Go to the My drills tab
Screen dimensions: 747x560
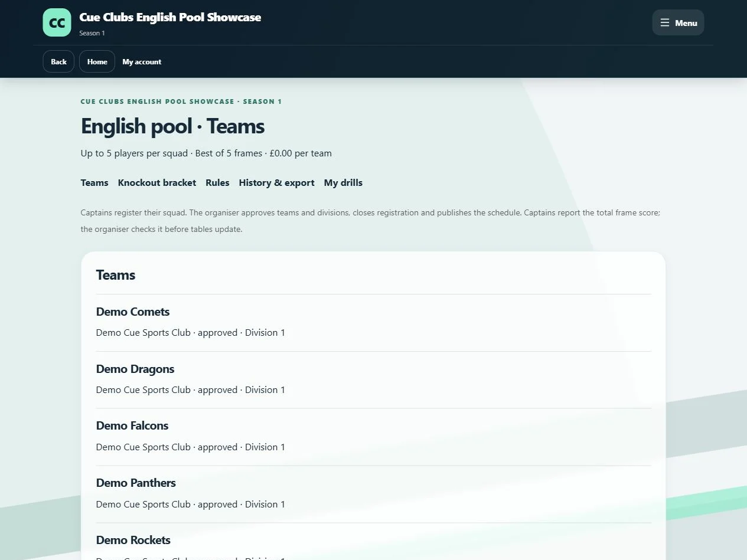coord(343,183)
